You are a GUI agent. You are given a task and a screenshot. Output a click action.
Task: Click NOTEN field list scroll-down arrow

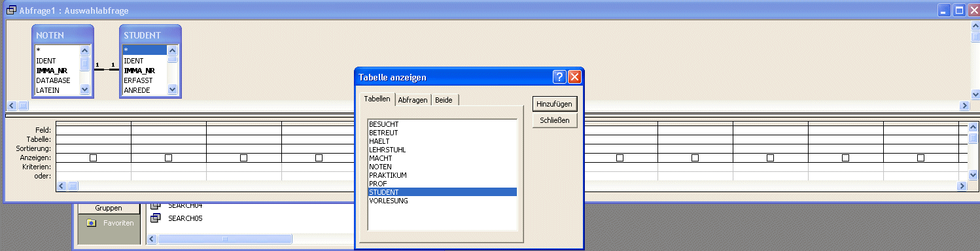tap(85, 90)
